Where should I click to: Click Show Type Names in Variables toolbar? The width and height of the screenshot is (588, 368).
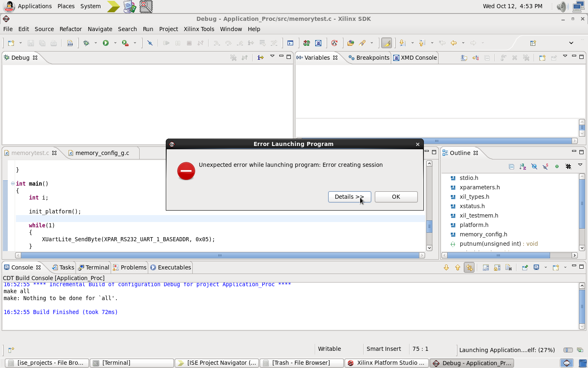click(464, 58)
